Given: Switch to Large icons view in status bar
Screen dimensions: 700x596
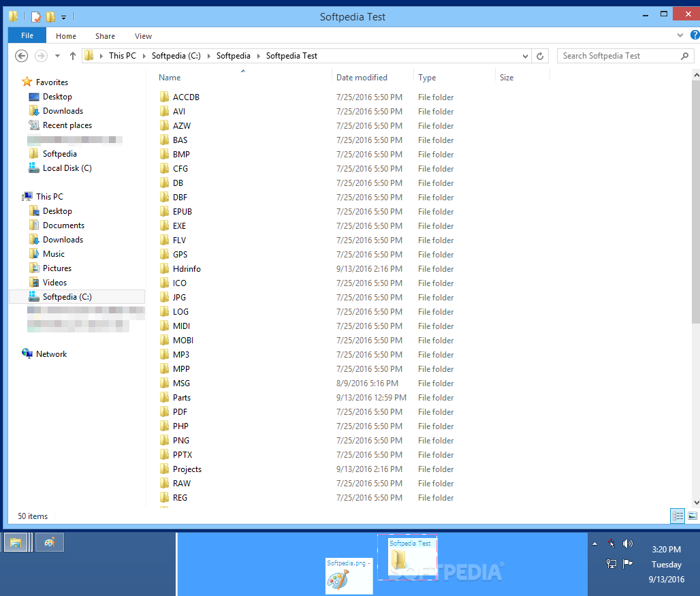Looking at the screenshot, I should click(x=693, y=516).
